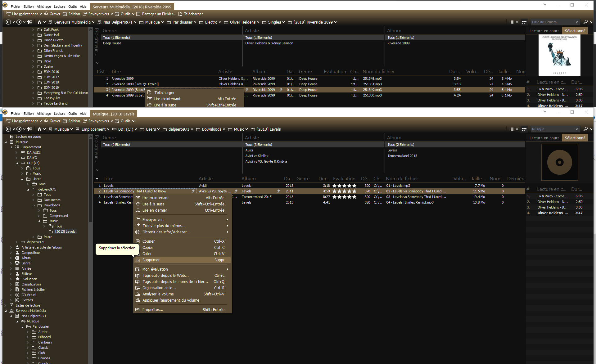Open Propriétés from the context menu
Viewport: 596px width, 364px height.
tap(152, 310)
